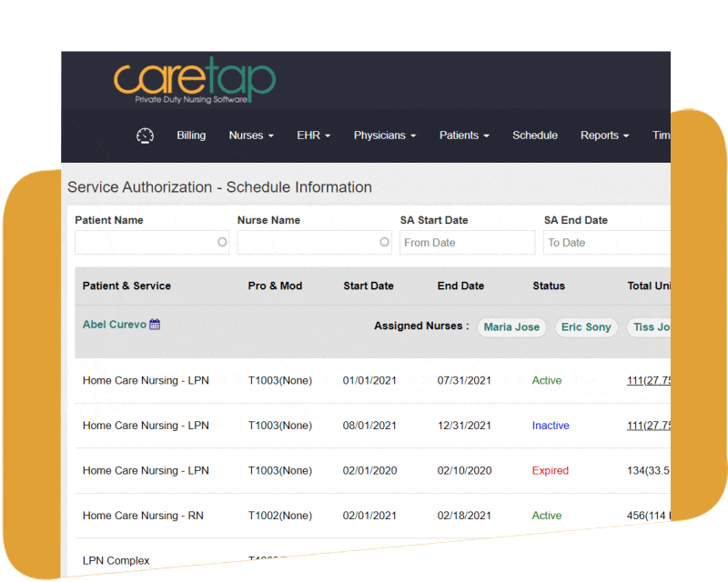The image size is (728, 582).
Task: Click the CareTap logo
Action: coord(194,82)
